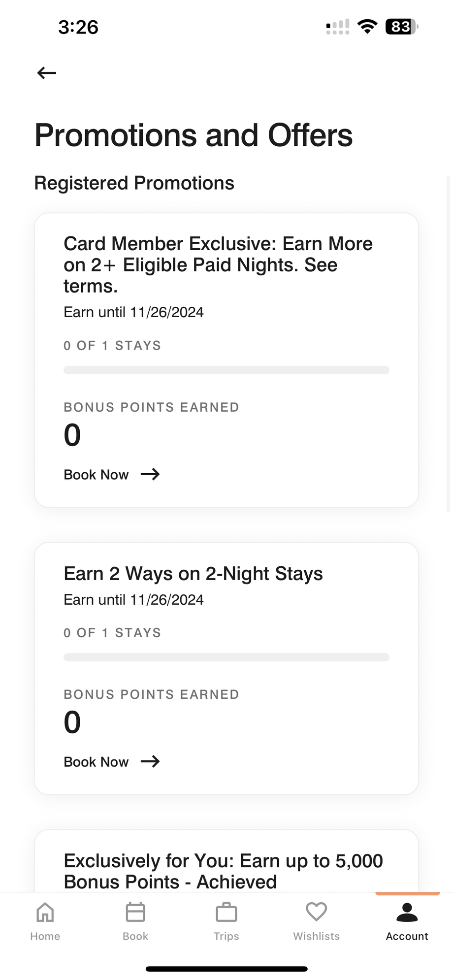Open the Card Member Exclusive promotion title
Viewport: 453px width, 980px height.
tap(218, 264)
